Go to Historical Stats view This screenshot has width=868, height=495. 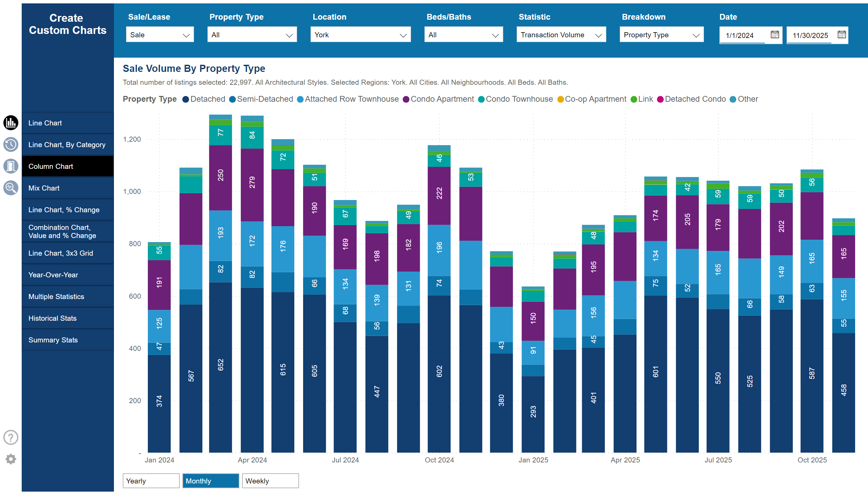[x=67, y=318]
